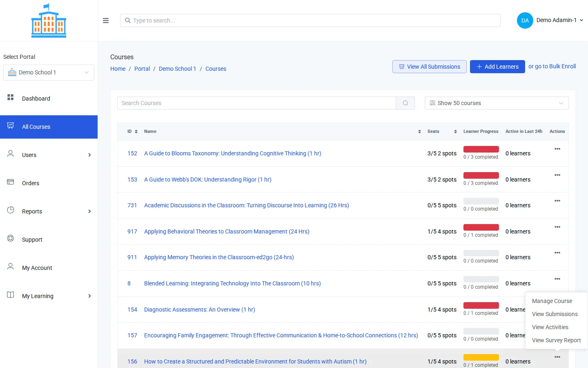
Task: Open Blended Learning course link
Action: (x=232, y=283)
